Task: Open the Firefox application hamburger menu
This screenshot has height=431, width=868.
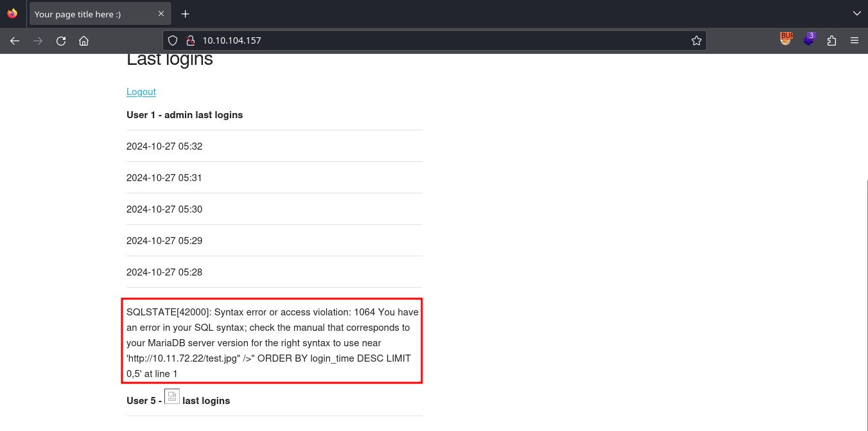Action: pyautogui.click(x=855, y=40)
